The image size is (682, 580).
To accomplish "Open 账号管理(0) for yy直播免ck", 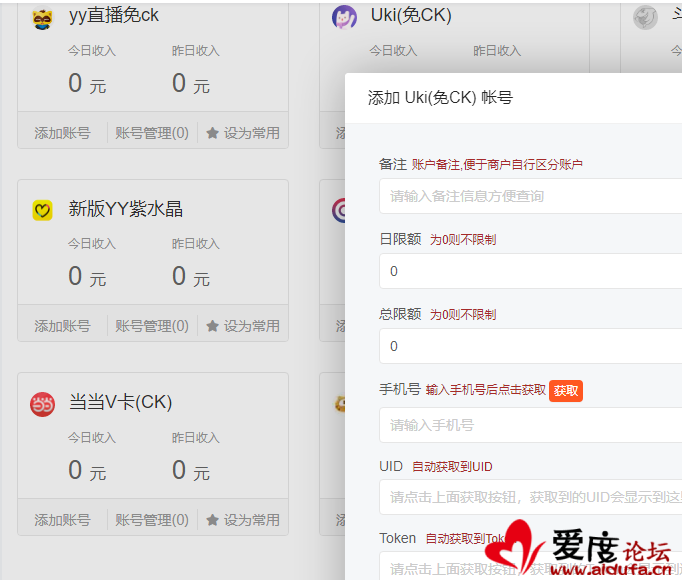I will [152, 133].
